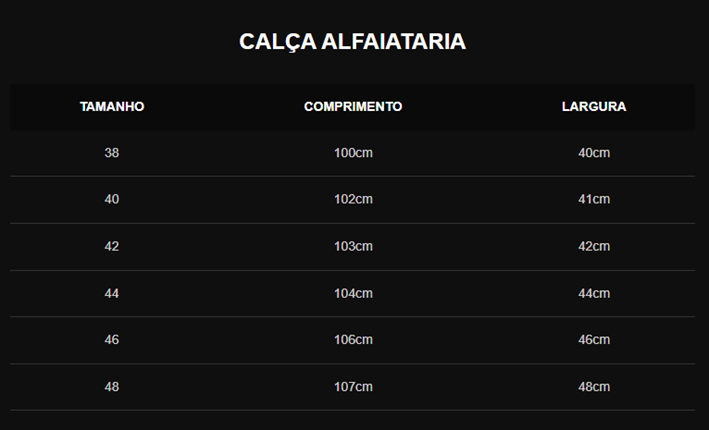Click the COMPRIMENTO column header

click(353, 106)
